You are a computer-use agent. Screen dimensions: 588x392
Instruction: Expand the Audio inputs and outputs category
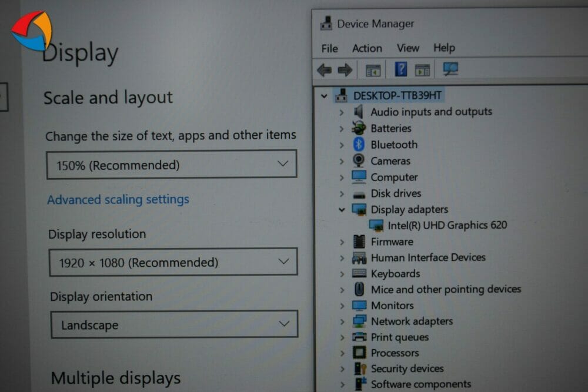[341, 112]
